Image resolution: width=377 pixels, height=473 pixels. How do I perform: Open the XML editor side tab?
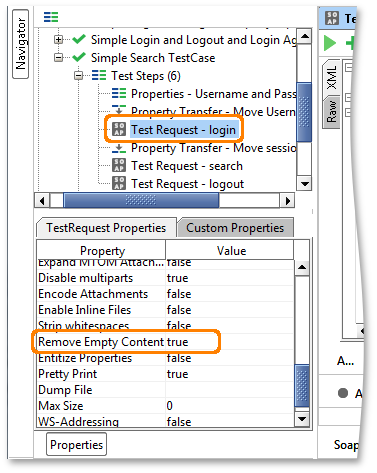332,78
